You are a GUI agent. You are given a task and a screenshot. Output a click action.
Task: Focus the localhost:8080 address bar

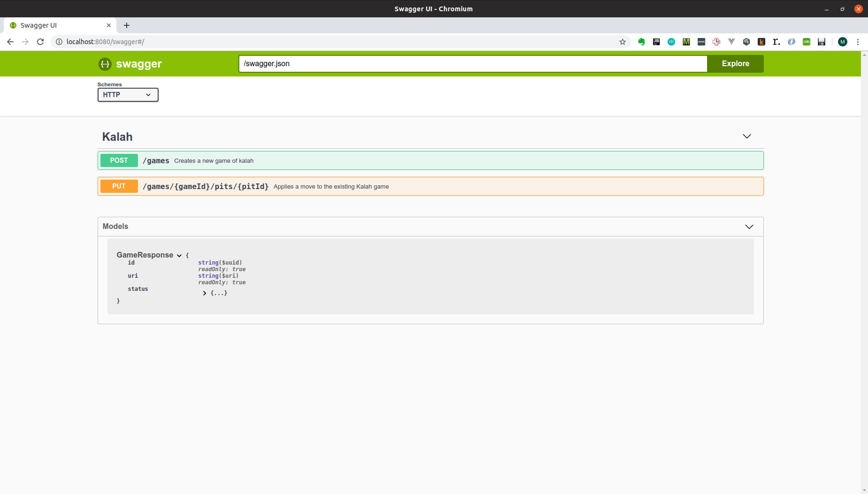[340, 42]
